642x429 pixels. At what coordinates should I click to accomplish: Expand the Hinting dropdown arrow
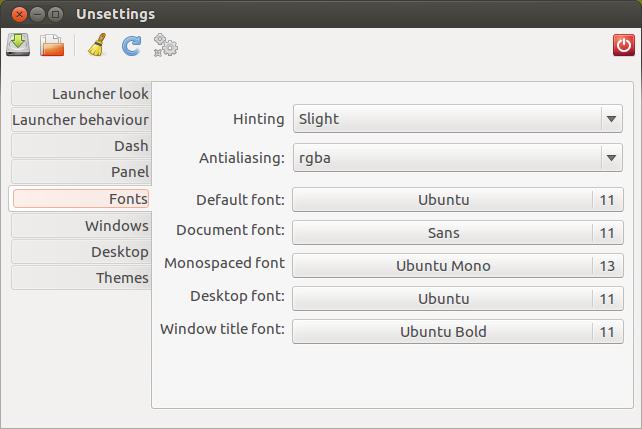click(x=611, y=119)
